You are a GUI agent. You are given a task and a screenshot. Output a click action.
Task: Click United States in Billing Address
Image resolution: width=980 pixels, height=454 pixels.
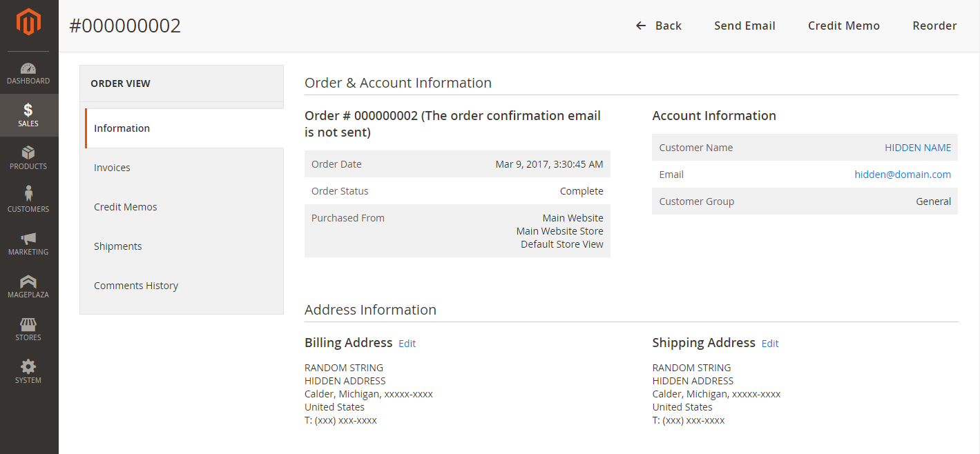pyautogui.click(x=334, y=407)
